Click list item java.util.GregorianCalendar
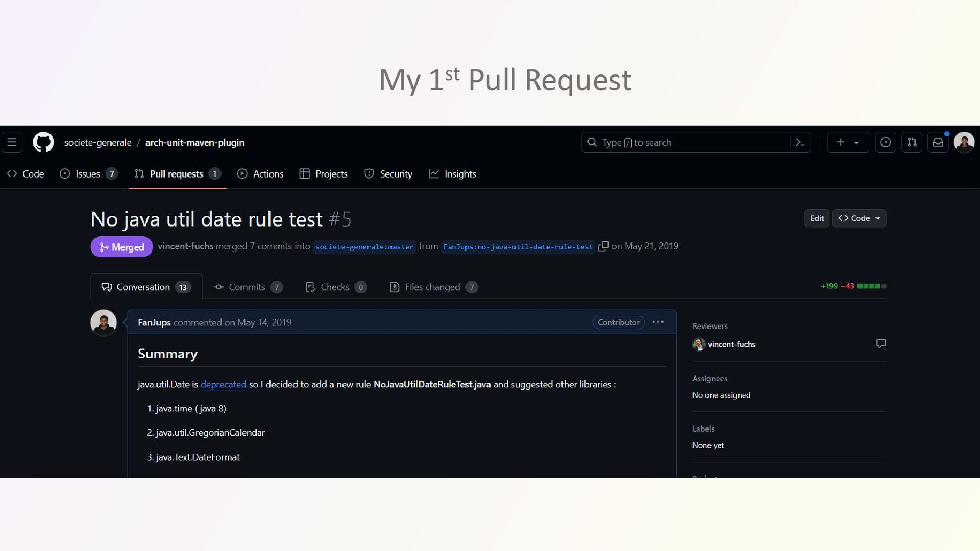Viewport: 980px width, 551px height. pos(210,433)
